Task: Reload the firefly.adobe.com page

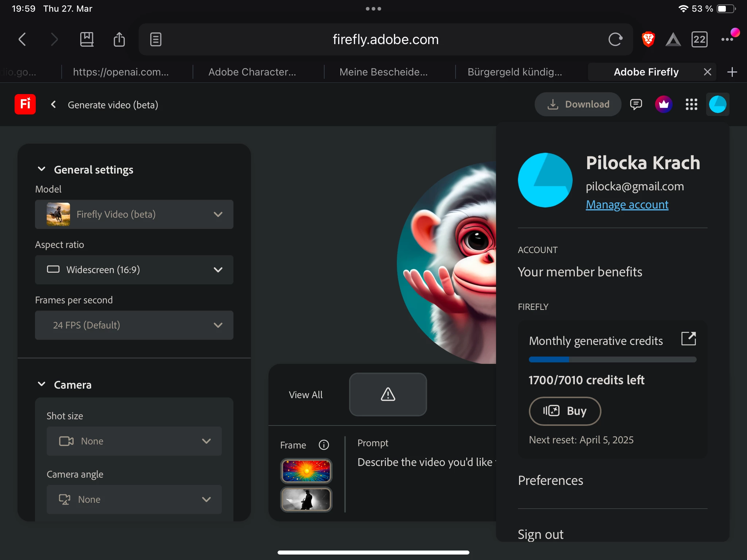Action: pyautogui.click(x=615, y=39)
